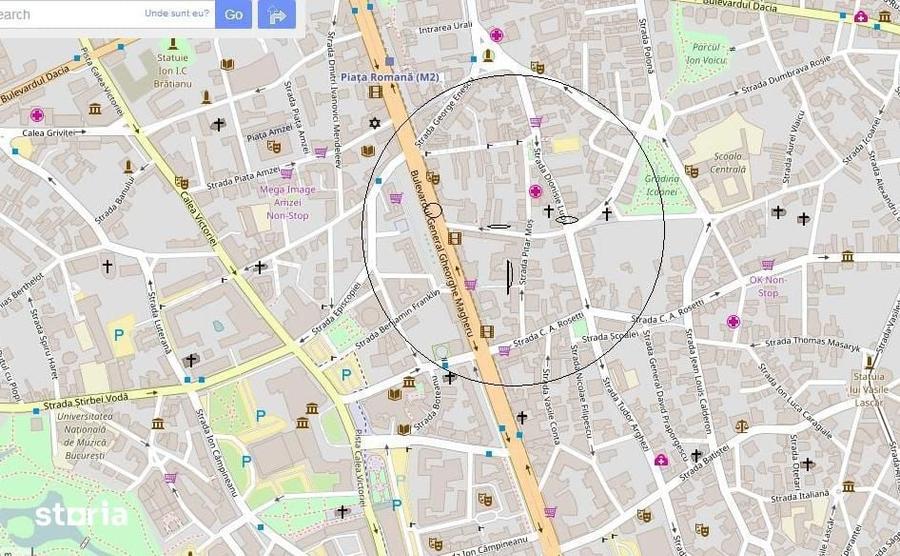900x556 pixels.
Task: Click the Statuia lui Vasile Lascăr monument icon
Action: [870, 363]
